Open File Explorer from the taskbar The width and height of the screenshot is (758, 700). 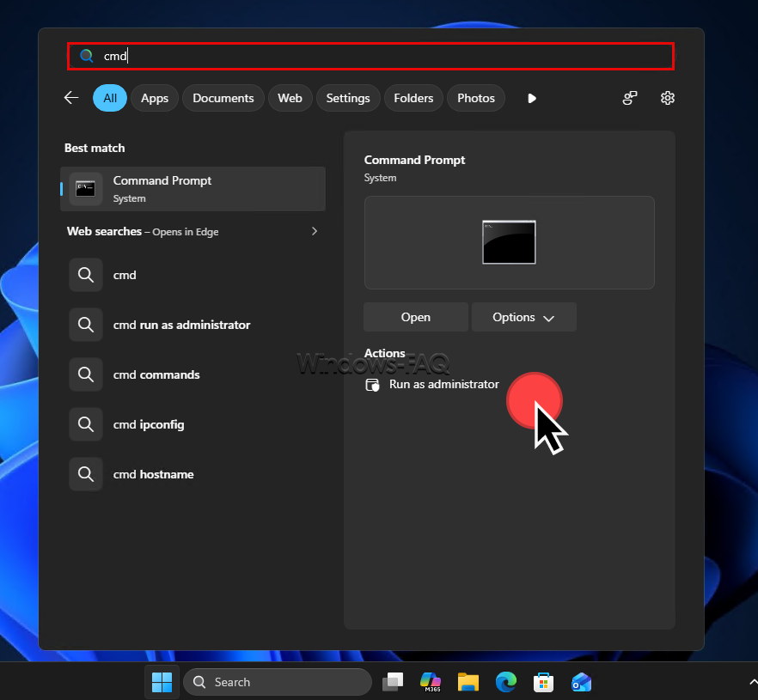[468, 682]
